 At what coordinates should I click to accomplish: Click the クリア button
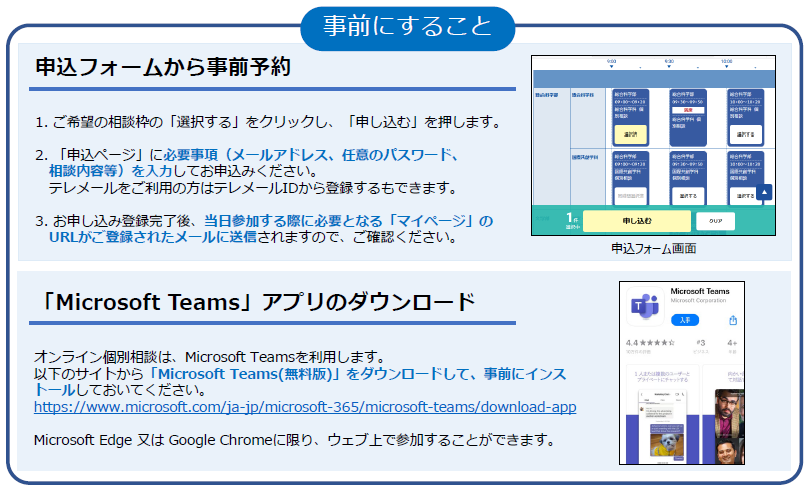pyautogui.click(x=715, y=221)
